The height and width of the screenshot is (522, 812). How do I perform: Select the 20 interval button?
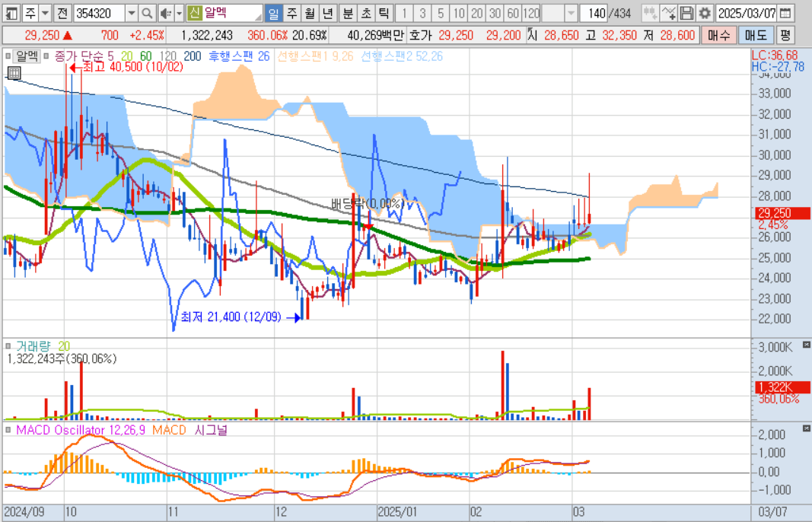477,13
